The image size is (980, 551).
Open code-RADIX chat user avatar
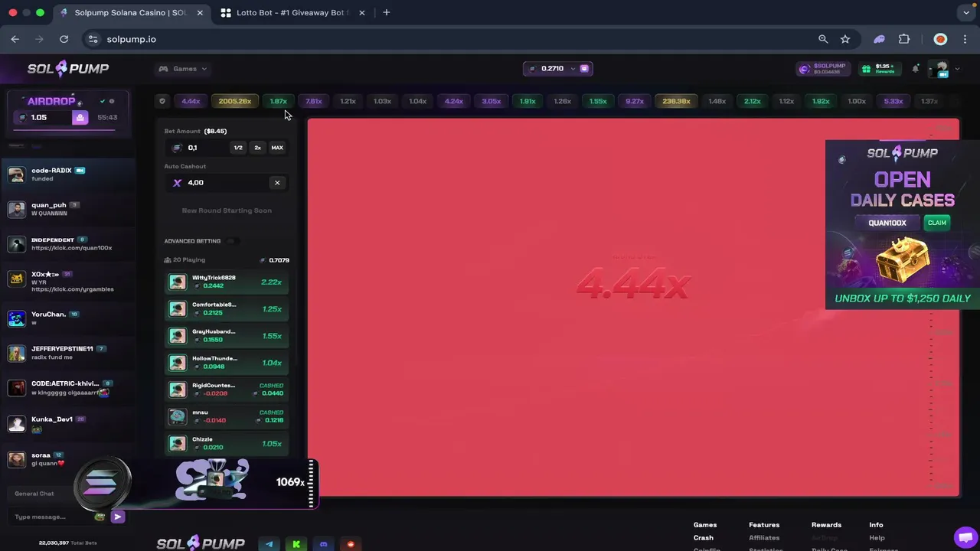(16, 174)
